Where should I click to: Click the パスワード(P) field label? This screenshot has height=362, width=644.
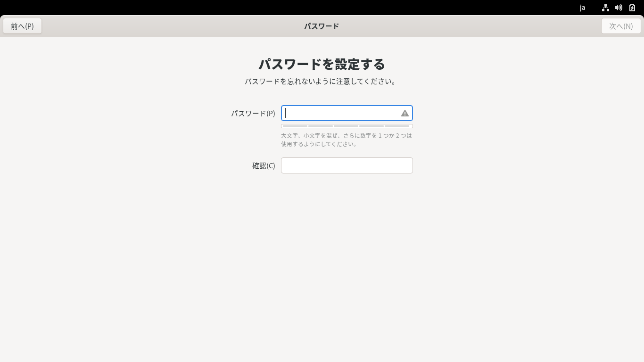click(x=253, y=113)
